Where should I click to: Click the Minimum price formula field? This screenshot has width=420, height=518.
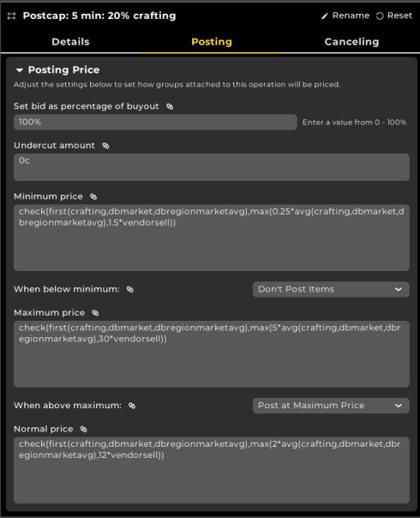coord(212,238)
